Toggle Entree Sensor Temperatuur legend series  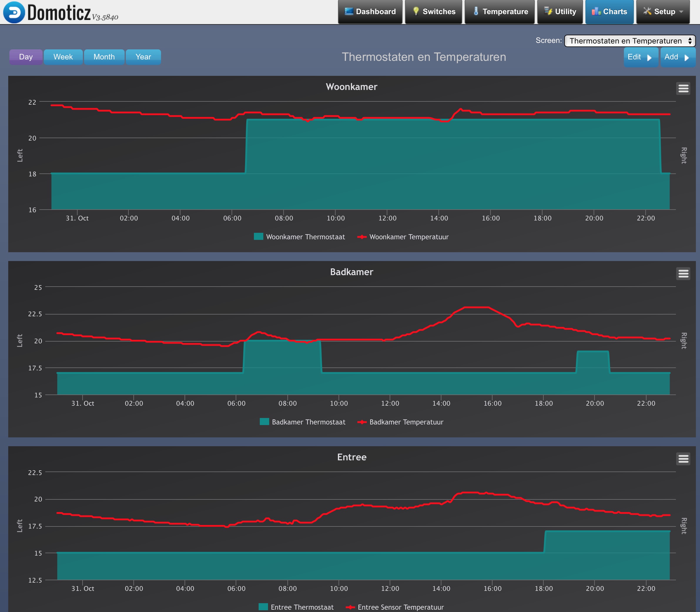click(x=395, y=607)
